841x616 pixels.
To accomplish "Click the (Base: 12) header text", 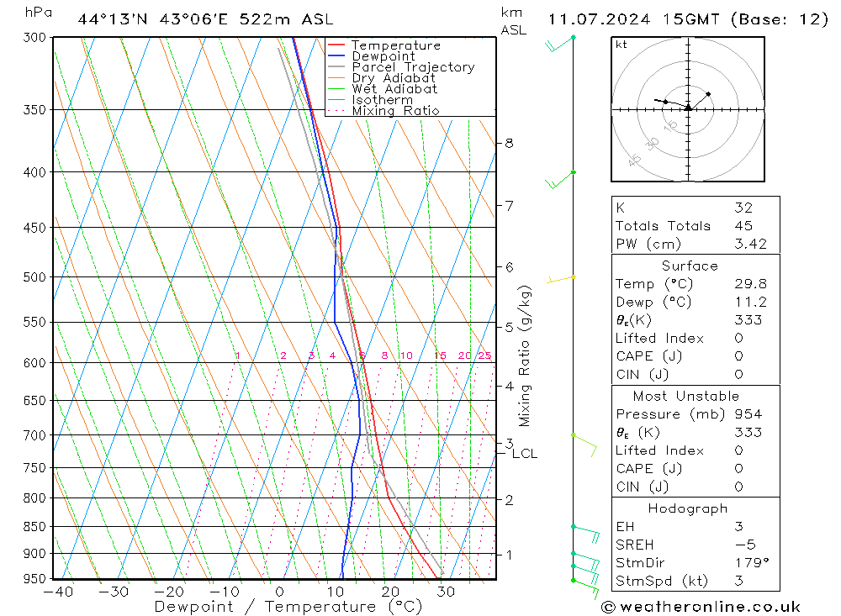I will [x=780, y=20].
